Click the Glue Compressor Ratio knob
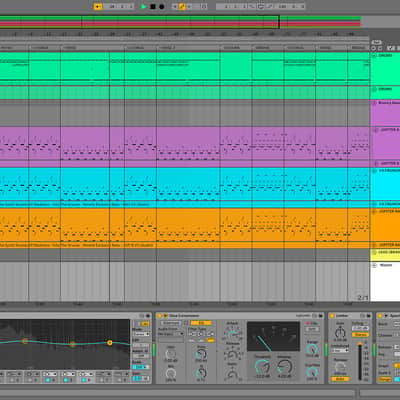 [x=232, y=375]
